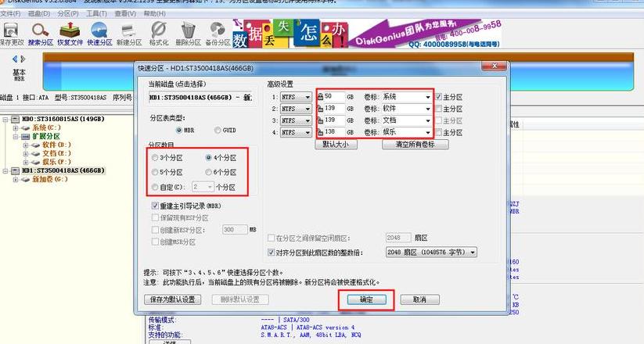Open the 工具(T) menu
The height and width of the screenshot is (344, 644).
pos(96,13)
